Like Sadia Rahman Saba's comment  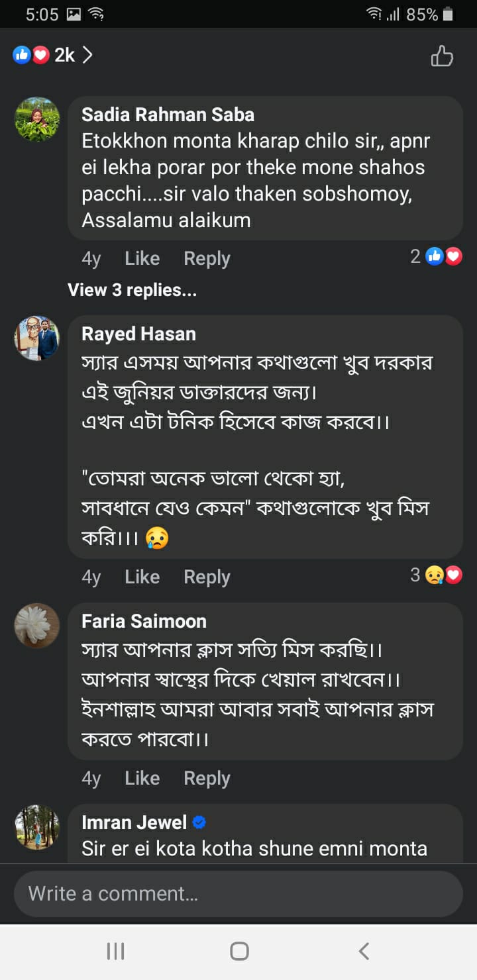tap(142, 258)
